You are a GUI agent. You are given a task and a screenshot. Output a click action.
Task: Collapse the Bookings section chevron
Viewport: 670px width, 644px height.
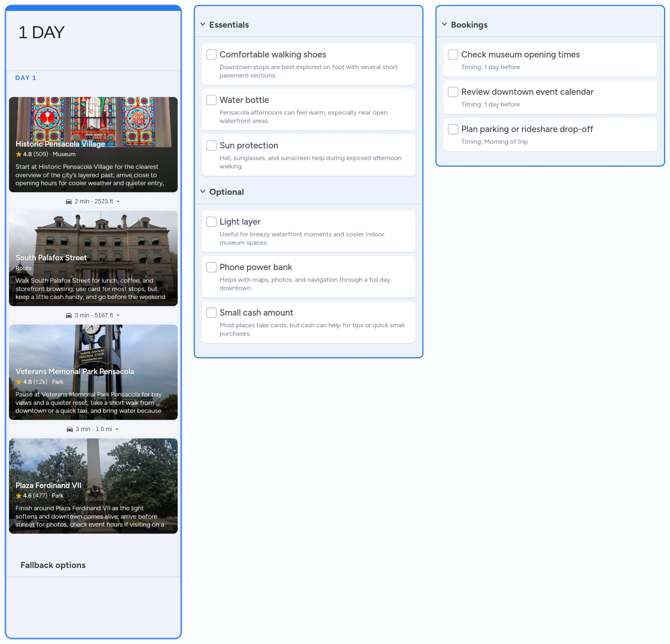(444, 24)
